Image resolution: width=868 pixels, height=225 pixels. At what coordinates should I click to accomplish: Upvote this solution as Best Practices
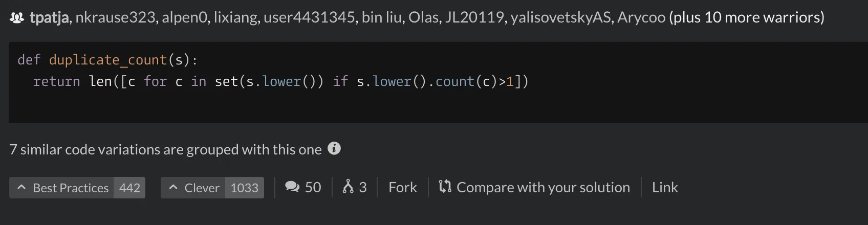tap(77, 188)
